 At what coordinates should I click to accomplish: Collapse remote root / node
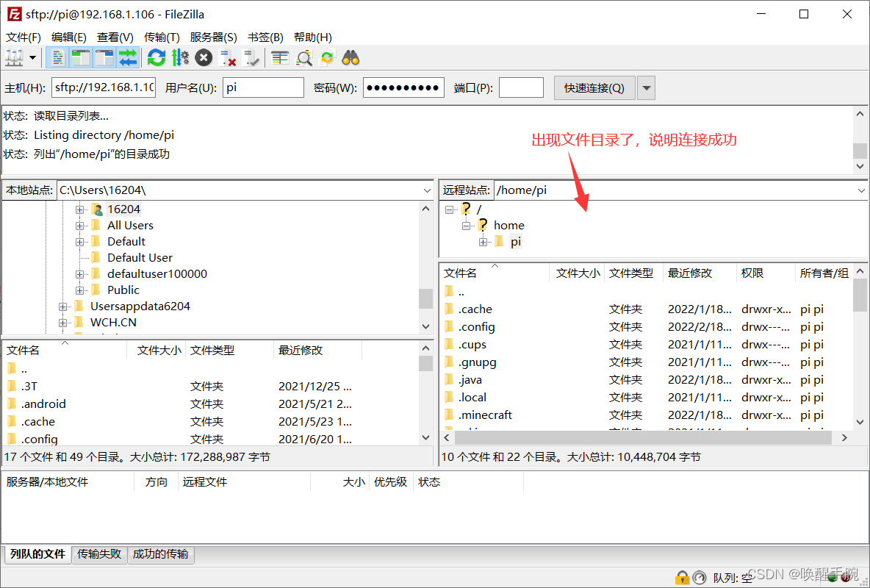tap(450, 210)
